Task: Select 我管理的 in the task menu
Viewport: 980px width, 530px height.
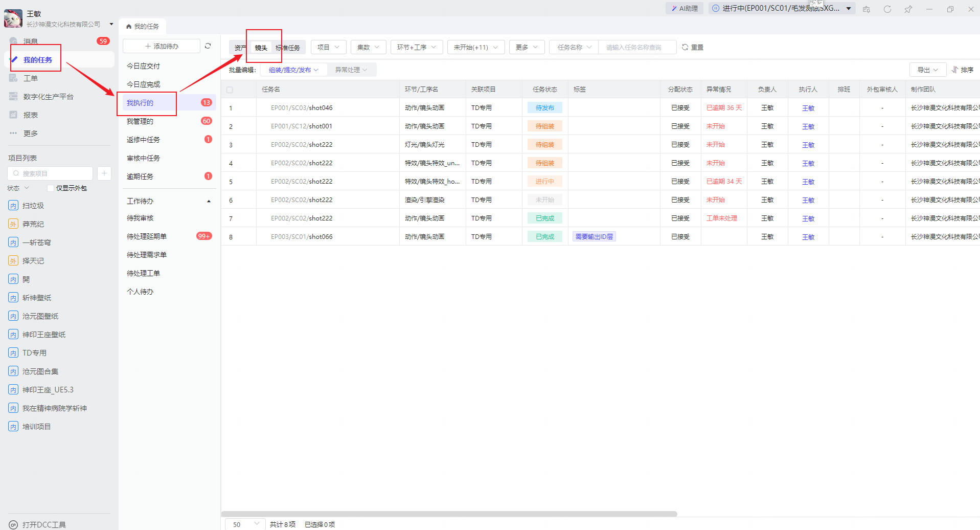Action: 140,121
